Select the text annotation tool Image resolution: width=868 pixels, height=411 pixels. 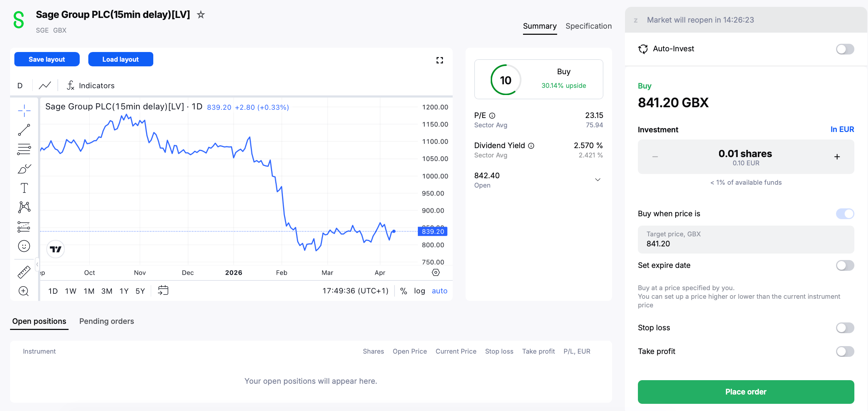coord(24,188)
